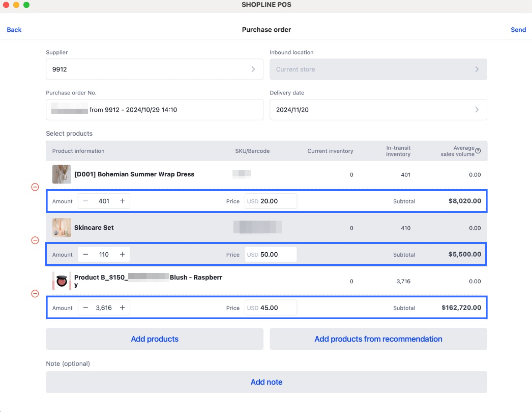The height and width of the screenshot is (412, 532).
Task: Click the Add note button
Action: pos(266,382)
